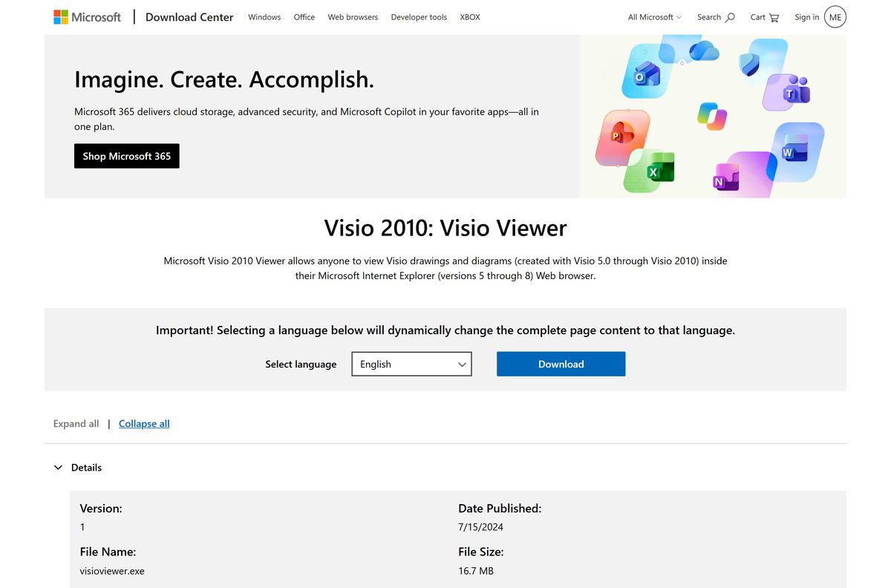891x588 pixels.
Task: Go to Download Center home
Action: tap(189, 16)
